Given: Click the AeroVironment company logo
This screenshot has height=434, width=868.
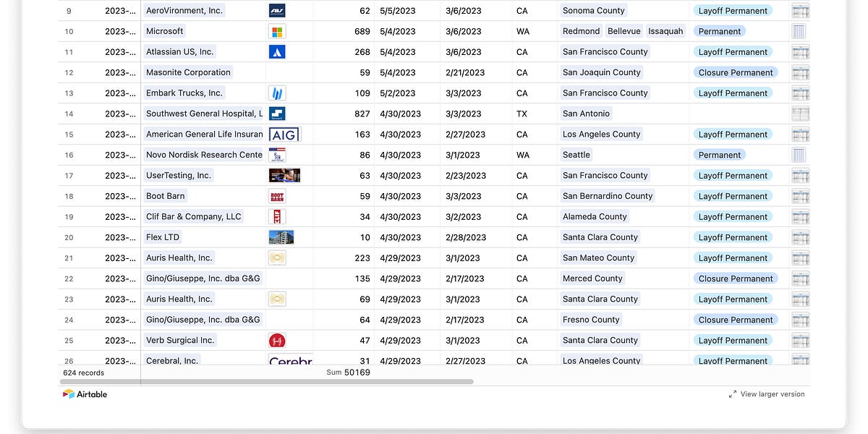Looking at the screenshot, I should click(276, 10).
